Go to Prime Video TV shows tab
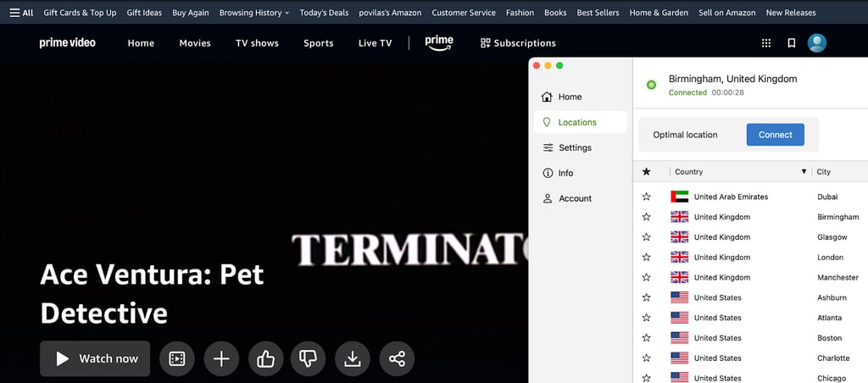 click(x=257, y=43)
